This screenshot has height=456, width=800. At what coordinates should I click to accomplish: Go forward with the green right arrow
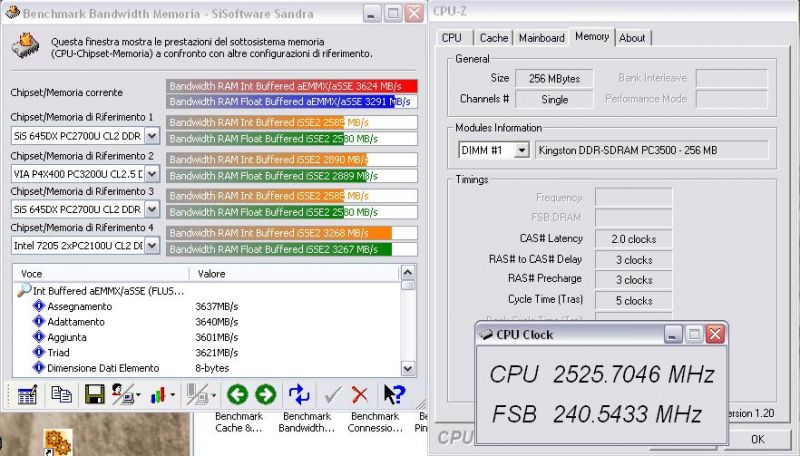coord(265,394)
